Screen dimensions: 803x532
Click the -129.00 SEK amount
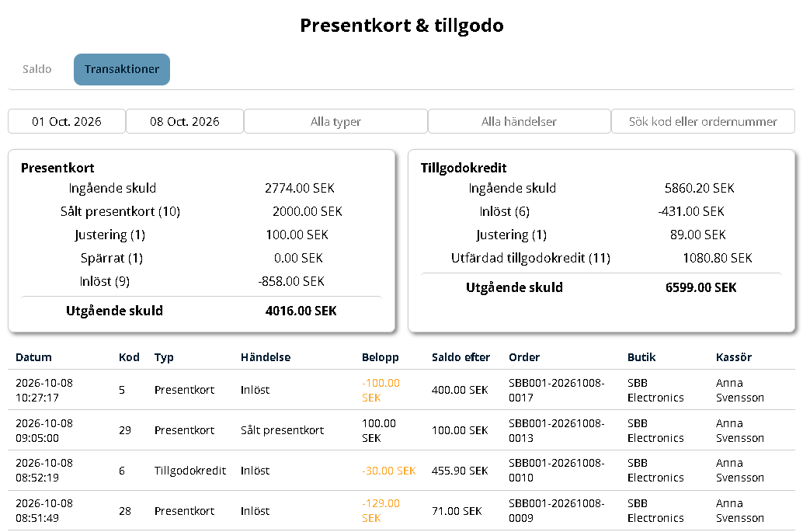[x=381, y=510]
